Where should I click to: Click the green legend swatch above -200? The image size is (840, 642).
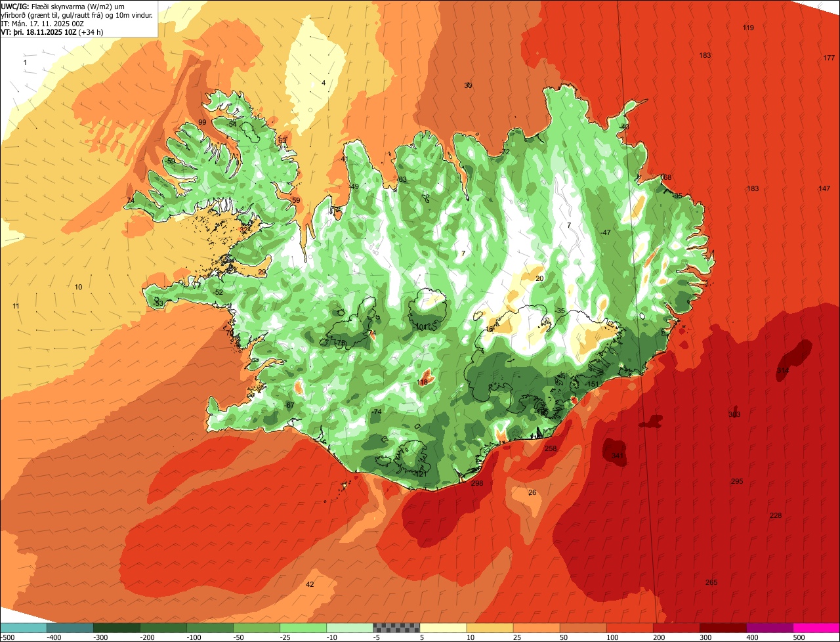click(x=163, y=628)
